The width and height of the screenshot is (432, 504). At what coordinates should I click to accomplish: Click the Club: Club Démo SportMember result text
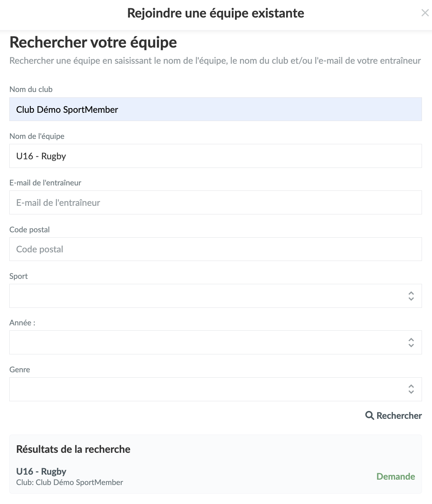[69, 483]
